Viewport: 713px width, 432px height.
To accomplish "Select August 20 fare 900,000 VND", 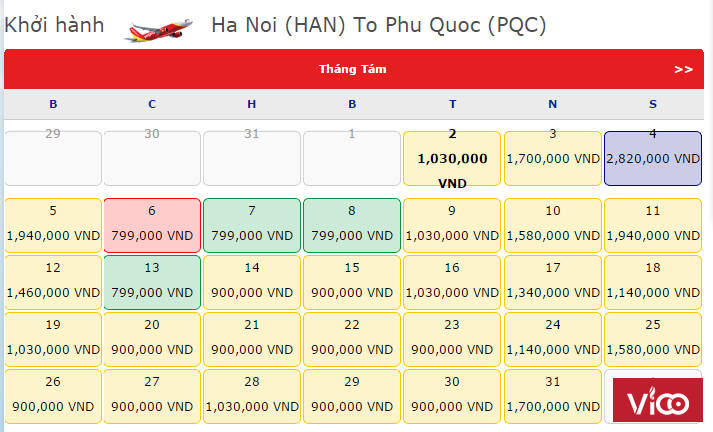I will coord(152,339).
